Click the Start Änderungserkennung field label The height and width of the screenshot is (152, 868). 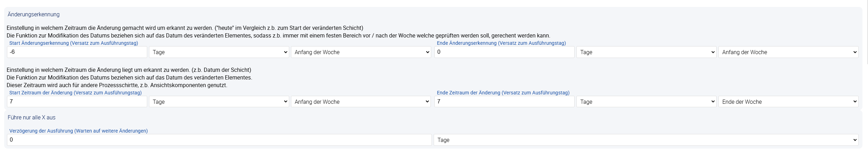[74, 43]
